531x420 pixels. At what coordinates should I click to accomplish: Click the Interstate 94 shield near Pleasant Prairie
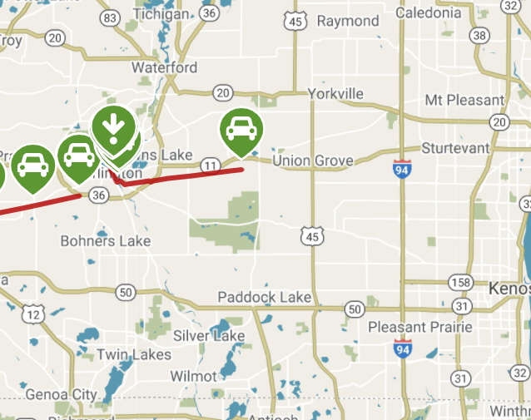403,348
